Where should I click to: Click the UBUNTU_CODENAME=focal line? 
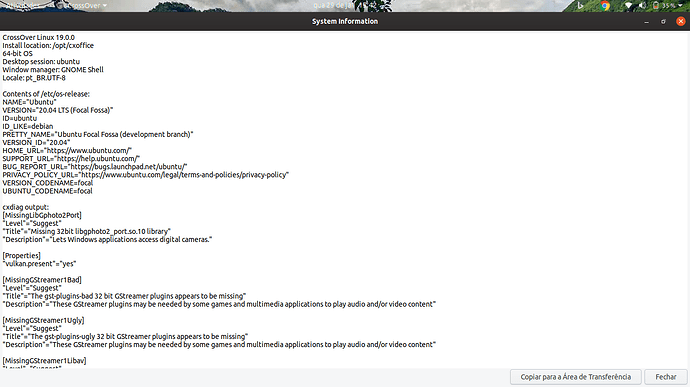pyautogui.click(x=48, y=191)
